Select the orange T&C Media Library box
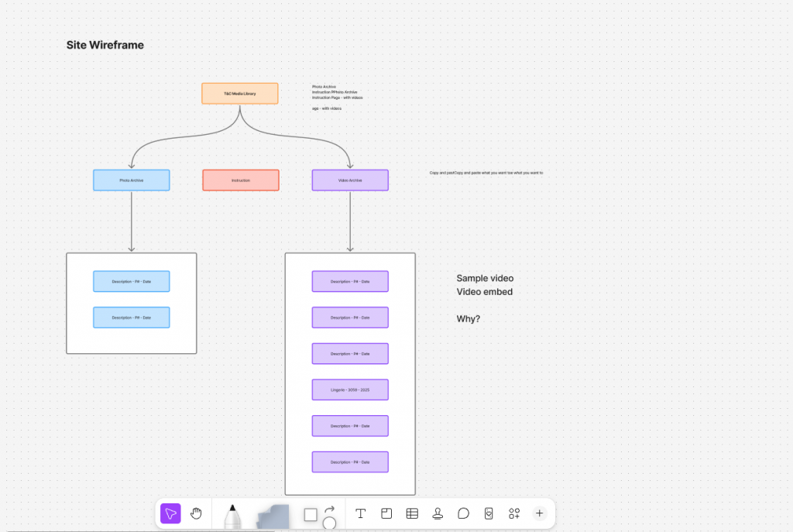The height and width of the screenshot is (532, 793). [x=239, y=93]
